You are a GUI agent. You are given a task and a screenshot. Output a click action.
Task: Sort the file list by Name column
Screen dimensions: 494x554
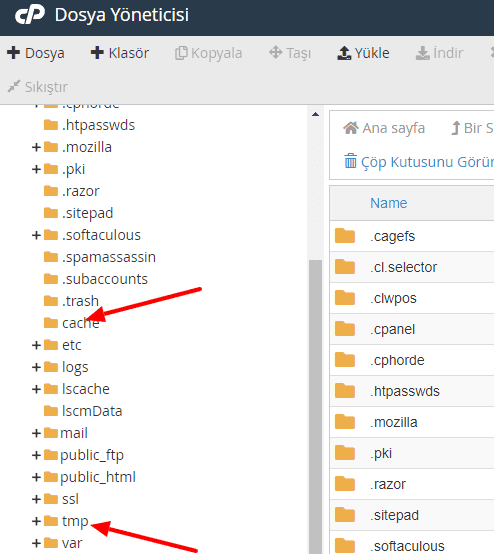(x=389, y=203)
